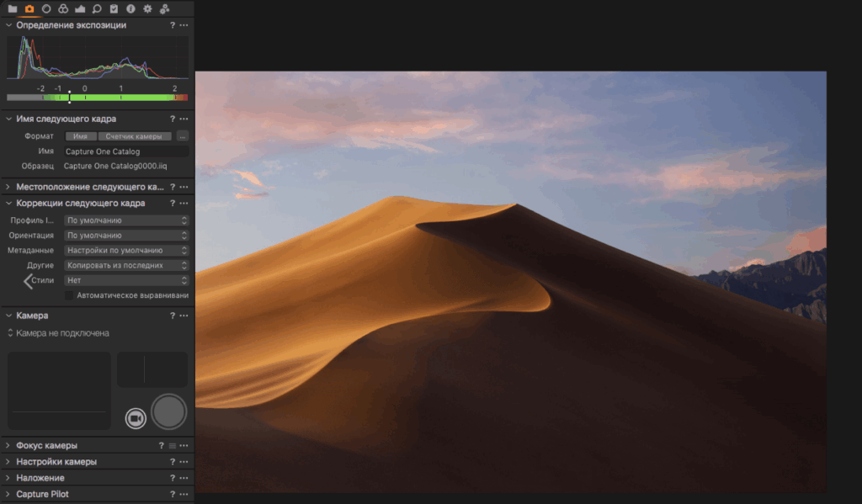Screen dimensions: 862x504
Task: Open the Другие dropdown
Action: coord(126,266)
